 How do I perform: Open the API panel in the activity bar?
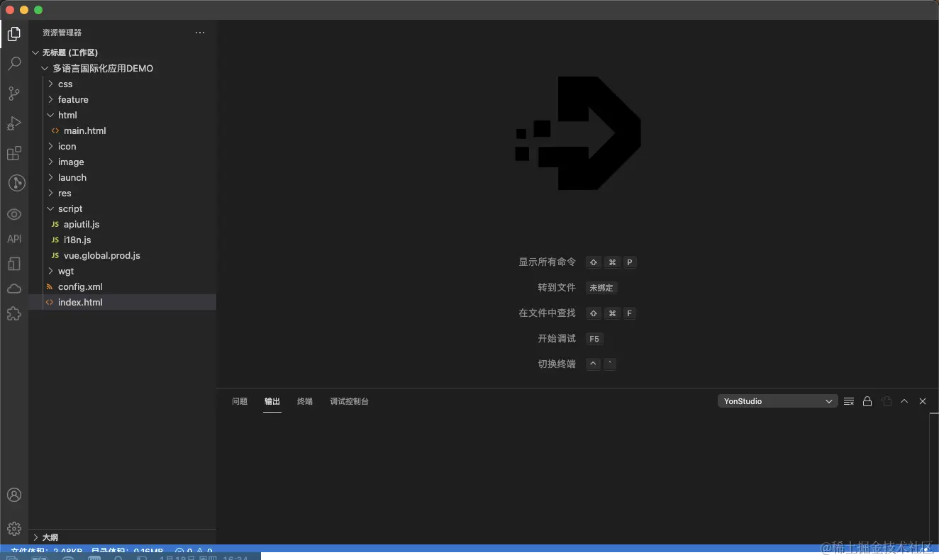coord(14,239)
